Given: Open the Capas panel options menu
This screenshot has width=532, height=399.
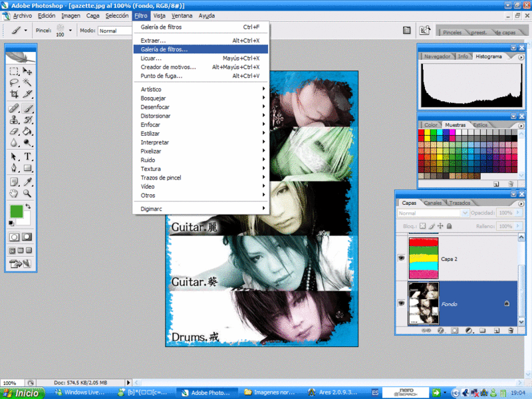Looking at the screenshot, I should point(521,203).
